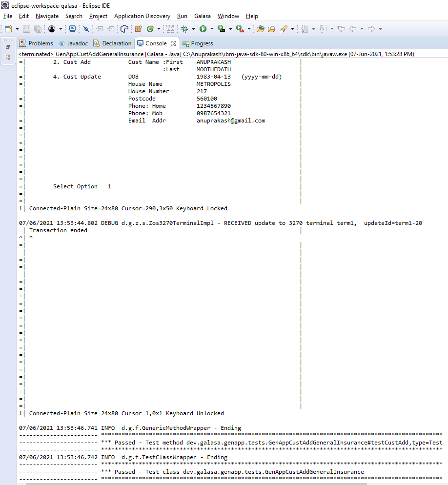The width and height of the screenshot is (448, 485).
Task: Toggle Skip All Breakpoints icon
Action: point(86,29)
